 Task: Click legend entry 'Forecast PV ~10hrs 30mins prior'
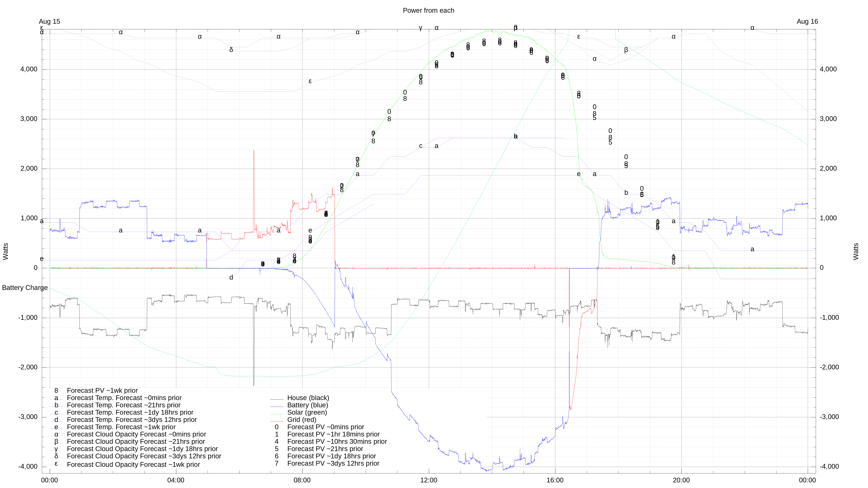click(337, 442)
